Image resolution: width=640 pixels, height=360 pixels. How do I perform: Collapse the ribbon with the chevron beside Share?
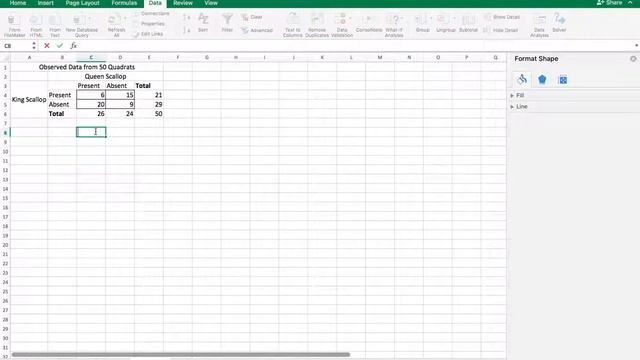click(630, 3)
